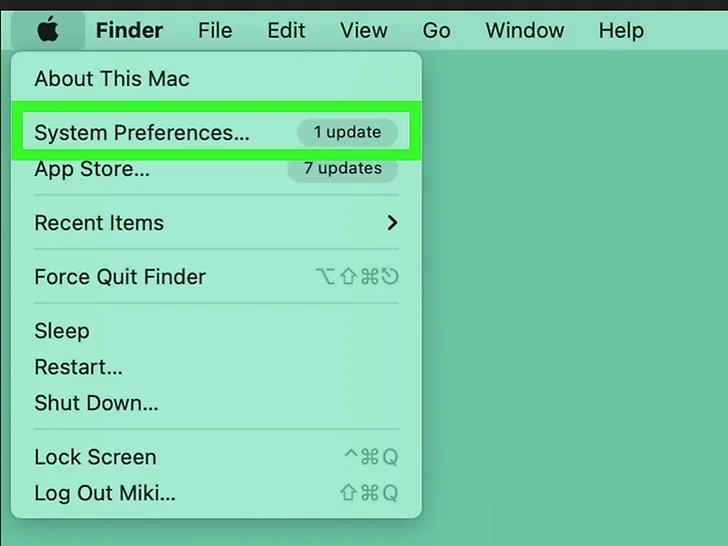Select Shut Down option
Image resolution: width=728 pixels, height=546 pixels.
pos(216,403)
